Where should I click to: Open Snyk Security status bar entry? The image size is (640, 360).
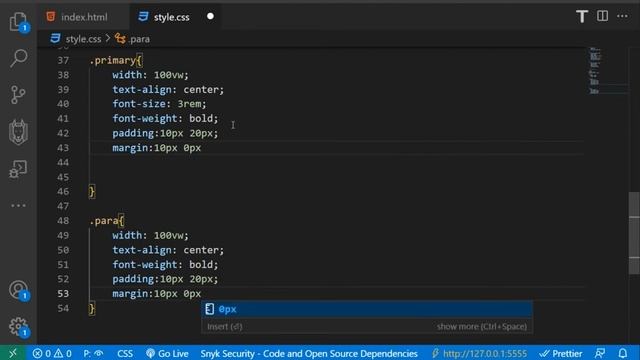(x=309, y=353)
